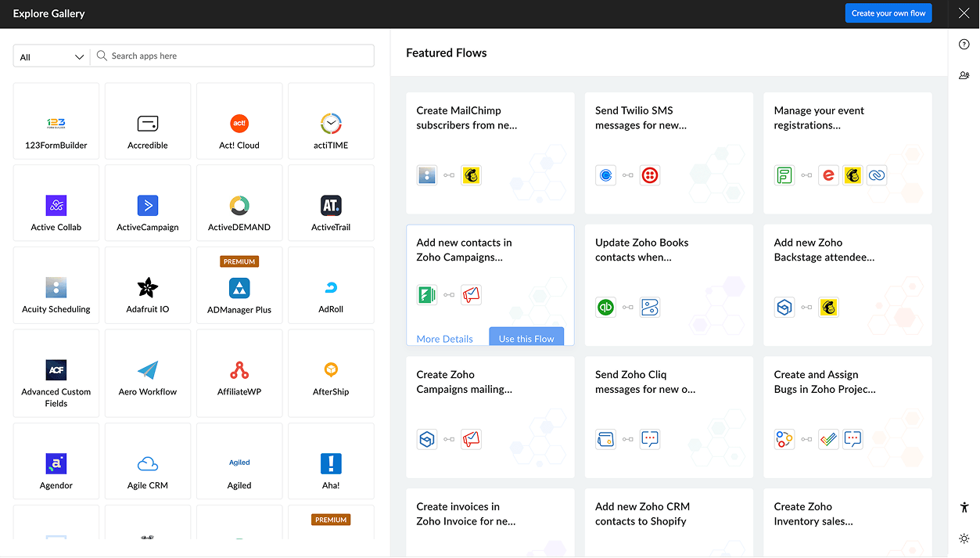Screen dimensions: 980x558
Task: Click the MailChimp icon in first flow card
Action: pos(471,175)
